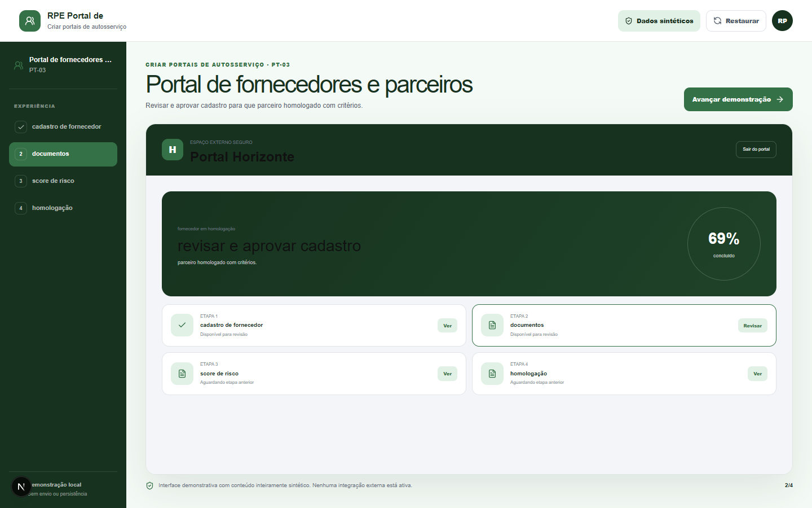812x508 pixels.
Task: Open the homologação step in the sidebar
Action: coord(63,208)
